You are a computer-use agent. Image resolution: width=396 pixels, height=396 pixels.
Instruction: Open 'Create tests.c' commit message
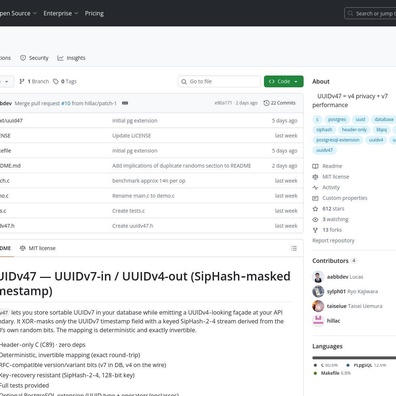[128, 211]
